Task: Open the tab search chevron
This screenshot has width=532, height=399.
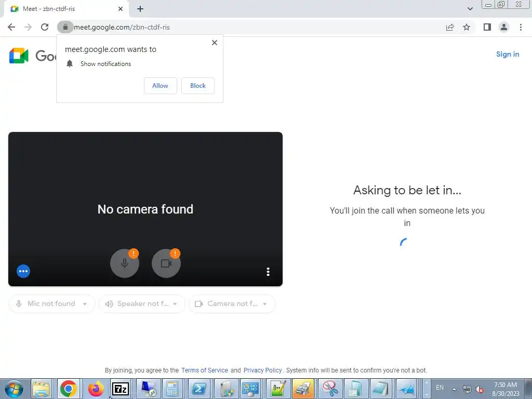Action: (x=470, y=9)
